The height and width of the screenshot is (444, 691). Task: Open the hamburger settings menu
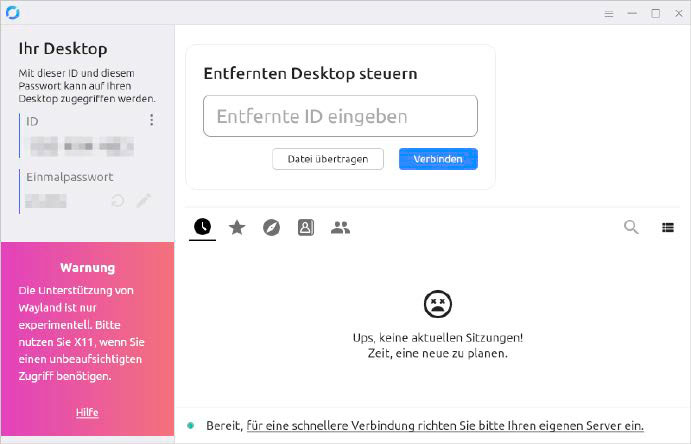pos(609,14)
